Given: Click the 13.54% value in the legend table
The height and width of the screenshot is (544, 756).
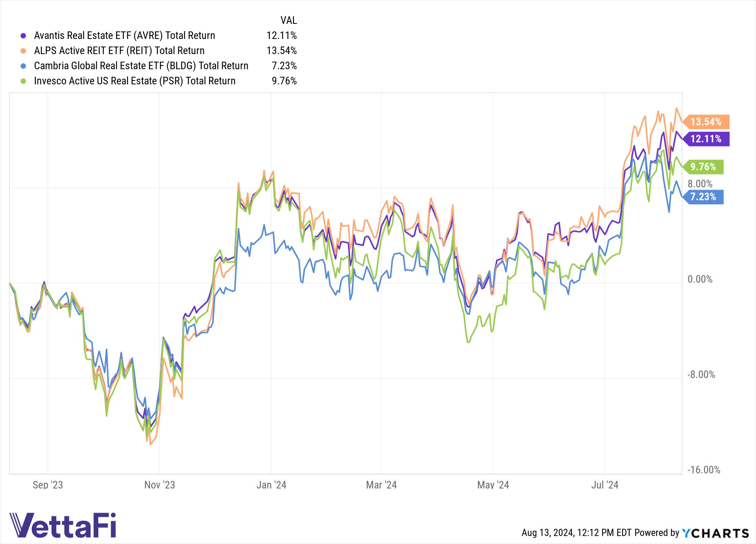Looking at the screenshot, I should click(x=282, y=51).
